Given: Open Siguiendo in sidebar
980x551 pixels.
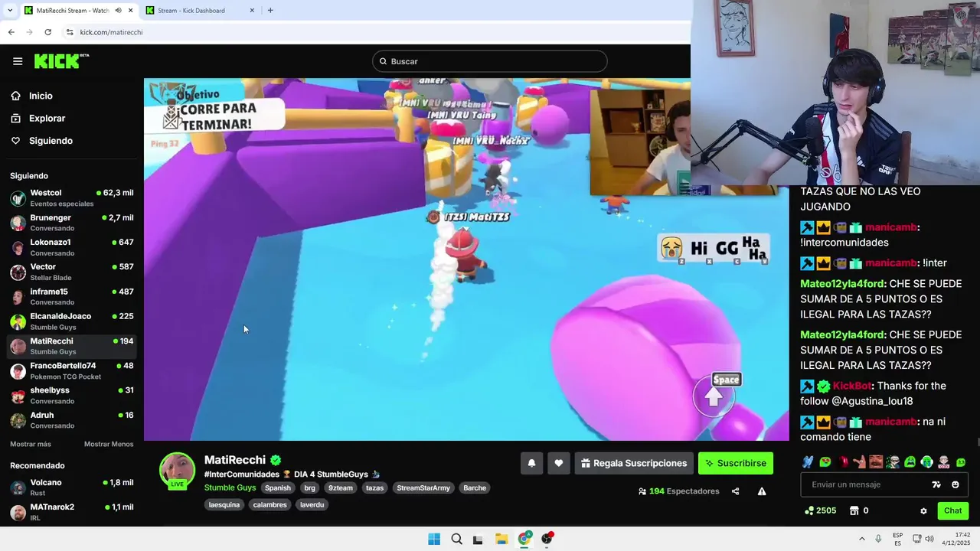Looking at the screenshot, I should [x=51, y=141].
